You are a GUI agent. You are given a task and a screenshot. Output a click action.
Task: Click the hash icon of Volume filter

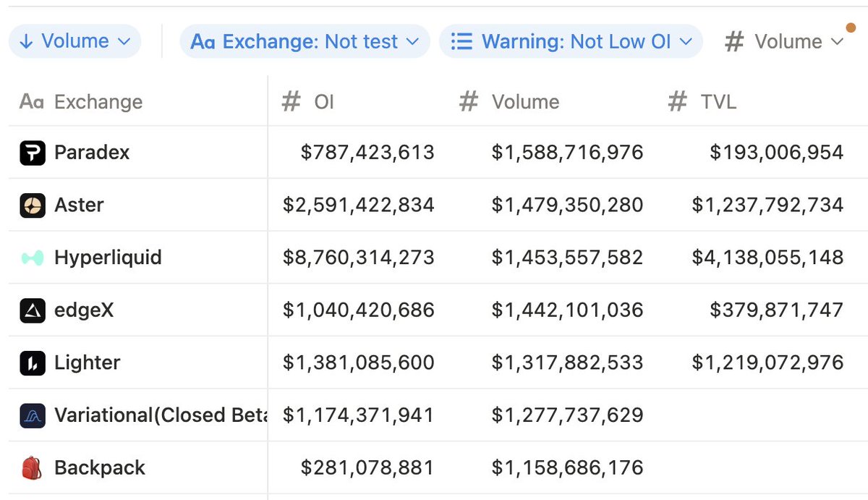[734, 42]
